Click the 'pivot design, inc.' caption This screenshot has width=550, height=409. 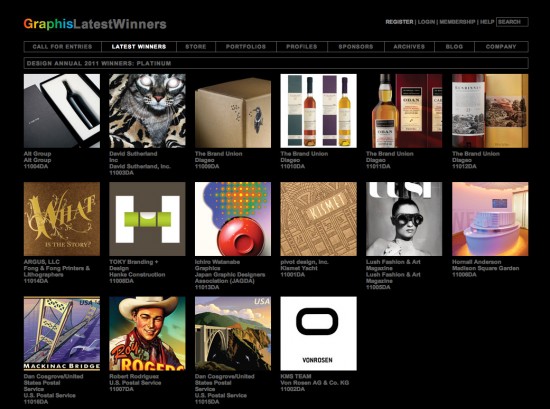click(304, 262)
